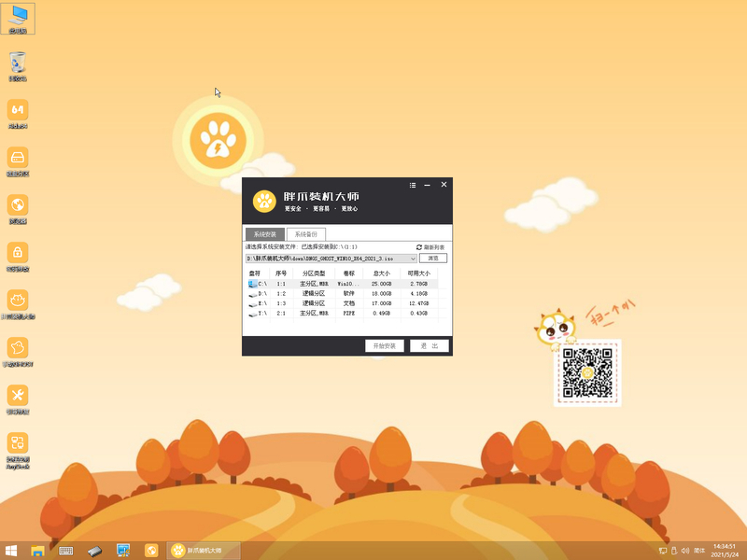Click the 退出 button
The height and width of the screenshot is (560, 747).
click(430, 345)
